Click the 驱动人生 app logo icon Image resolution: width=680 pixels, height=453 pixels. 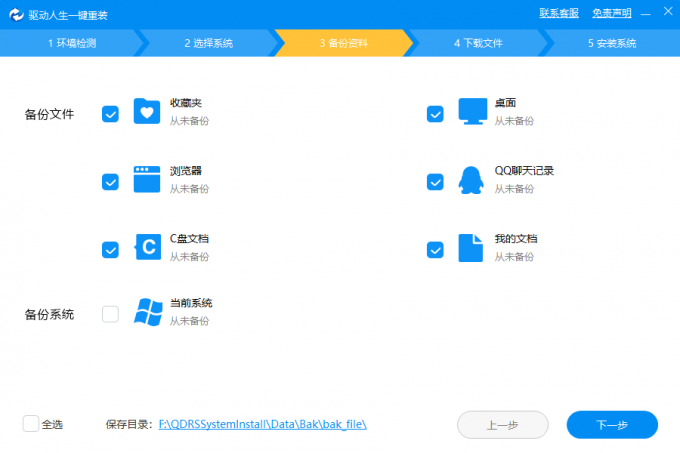(15, 13)
